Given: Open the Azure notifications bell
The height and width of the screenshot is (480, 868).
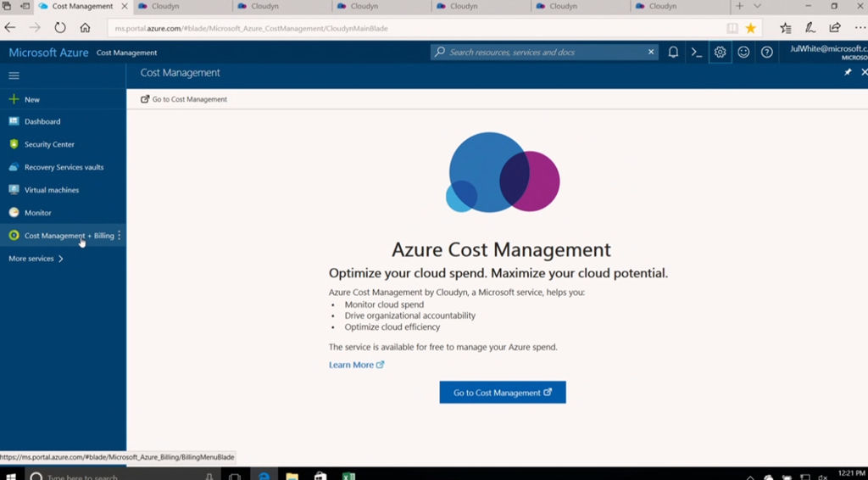Looking at the screenshot, I should [x=673, y=53].
